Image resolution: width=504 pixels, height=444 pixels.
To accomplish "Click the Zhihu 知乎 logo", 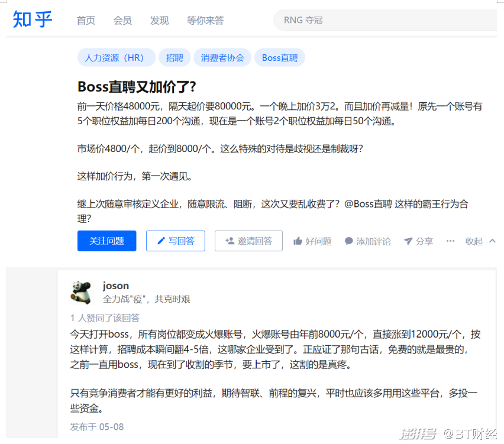I will pos(33,20).
